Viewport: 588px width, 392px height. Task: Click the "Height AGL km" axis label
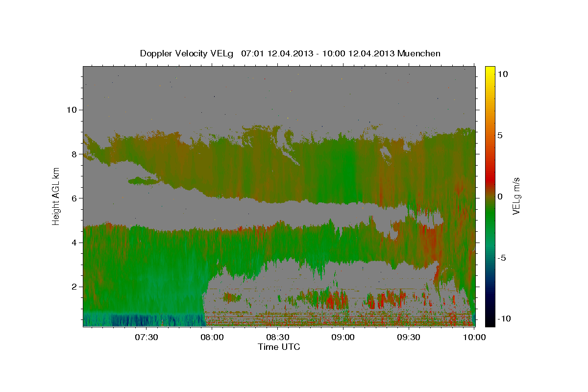pyautogui.click(x=56, y=196)
